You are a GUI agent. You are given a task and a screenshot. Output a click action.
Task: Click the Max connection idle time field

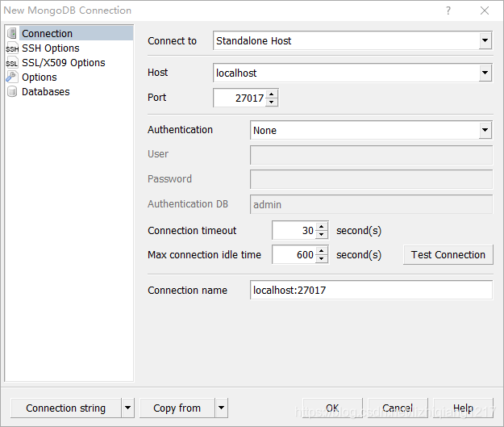[x=294, y=254]
